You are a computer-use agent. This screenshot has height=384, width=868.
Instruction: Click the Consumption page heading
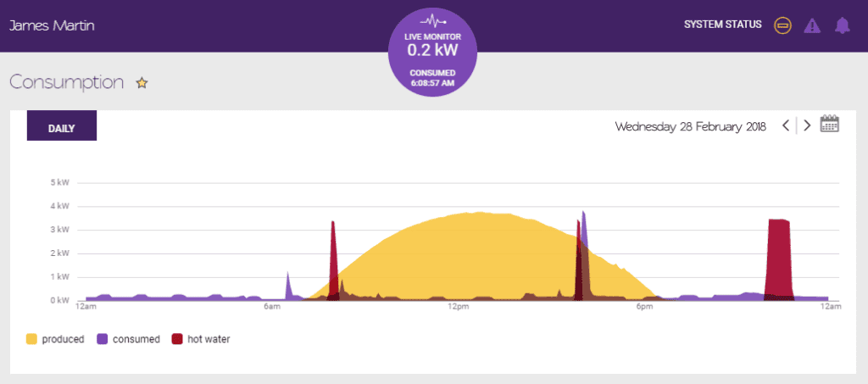pos(66,82)
